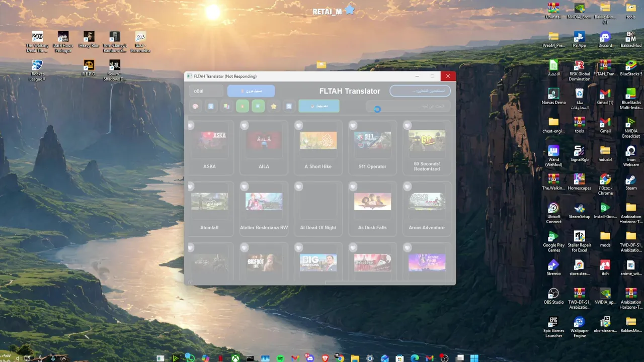Image resolution: width=644 pixels, height=362 pixels.
Task: Select the SignalRgb desktop icon
Action: [580, 154]
